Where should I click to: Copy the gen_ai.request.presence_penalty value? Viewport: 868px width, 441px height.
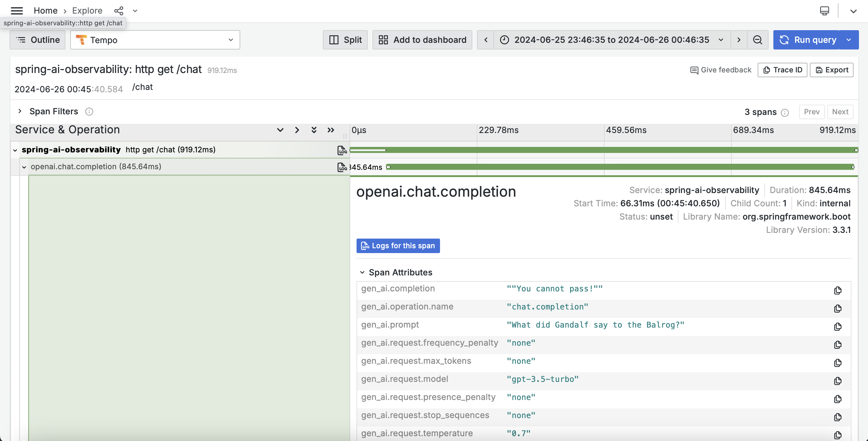point(838,399)
